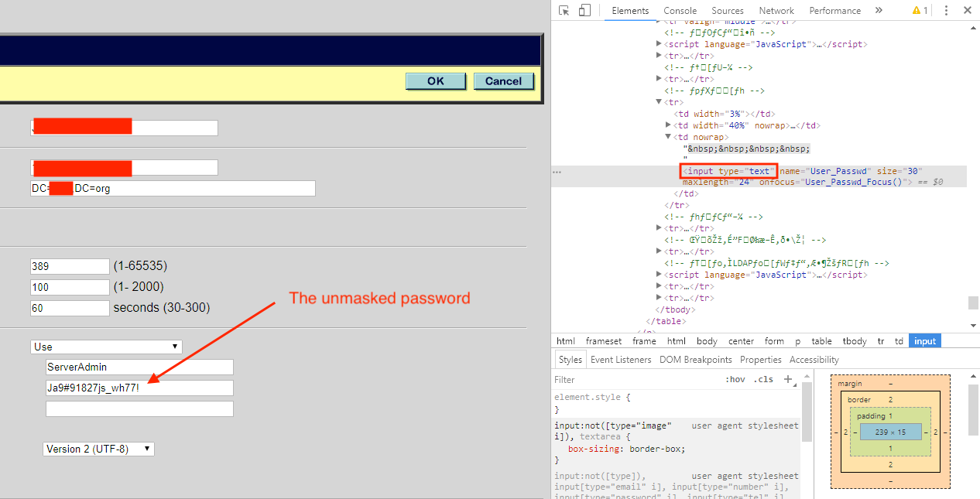Select the 'frame' breadcrumb

[644, 341]
